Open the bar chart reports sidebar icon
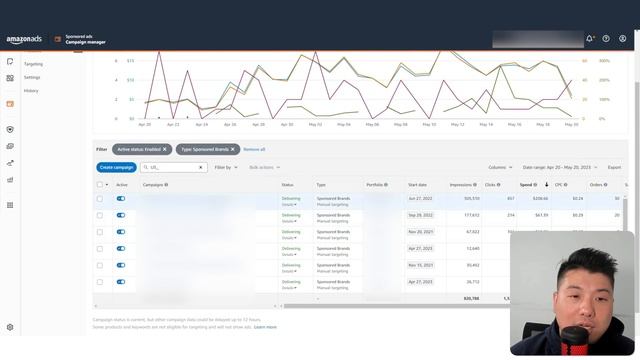The width and height of the screenshot is (640, 360). pos(10,180)
